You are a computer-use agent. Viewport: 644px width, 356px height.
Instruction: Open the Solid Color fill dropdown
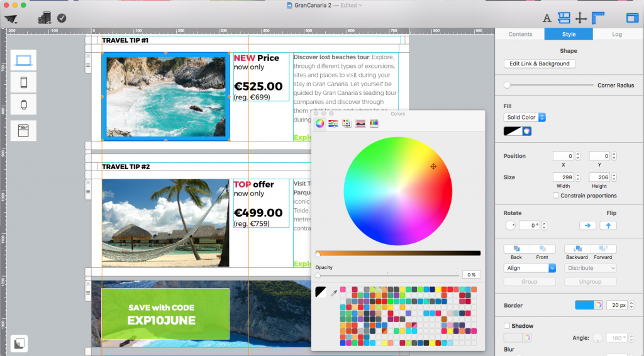pyautogui.click(x=525, y=118)
